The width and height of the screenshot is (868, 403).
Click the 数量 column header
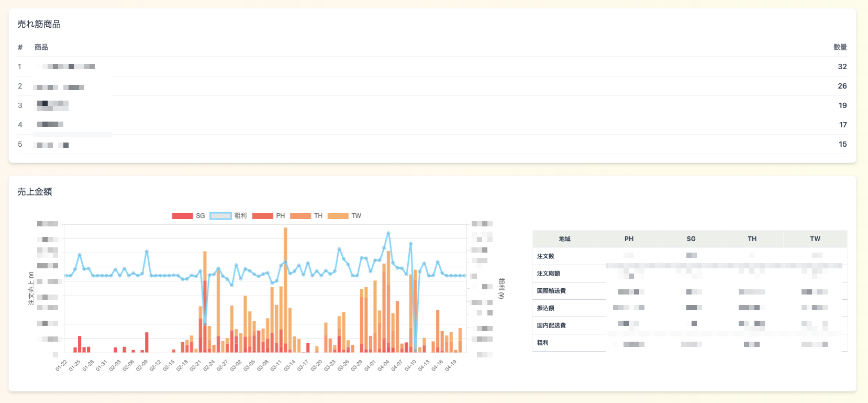tap(840, 47)
